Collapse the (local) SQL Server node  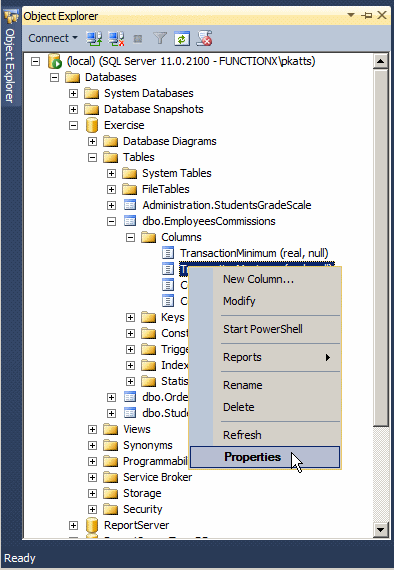click(35, 61)
